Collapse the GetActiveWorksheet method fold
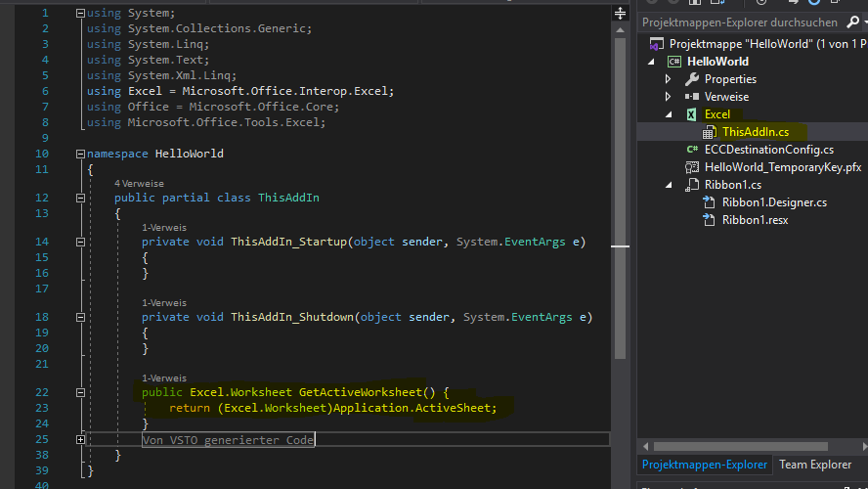868x489 pixels. coord(80,392)
